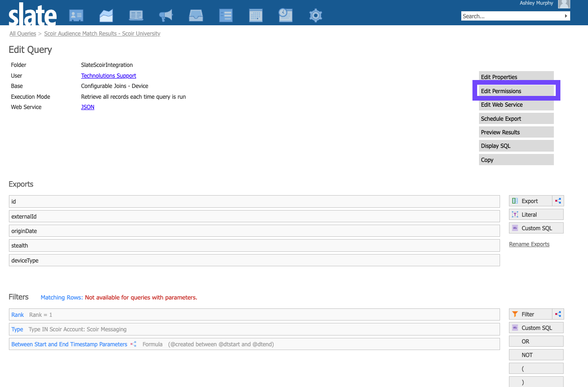The height and width of the screenshot is (387, 588).
Task: Open the Type filter row
Action: (x=254, y=329)
